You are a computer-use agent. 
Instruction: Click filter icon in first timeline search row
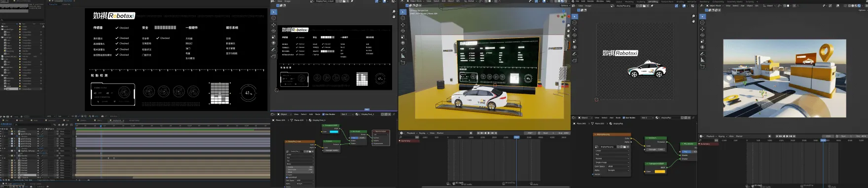click(x=417, y=137)
